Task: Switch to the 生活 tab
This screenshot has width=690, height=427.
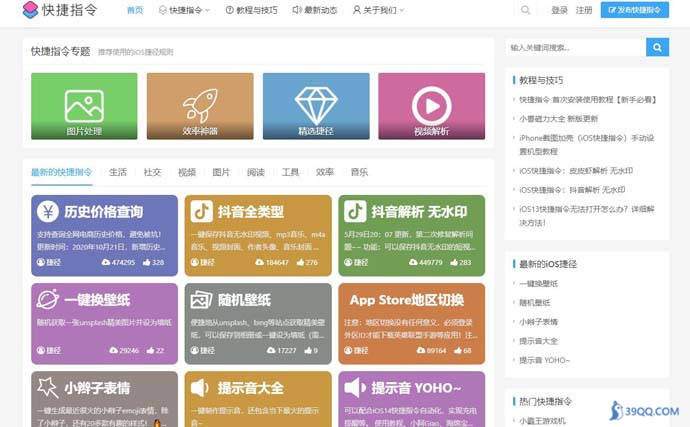Action: tap(118, 172)
